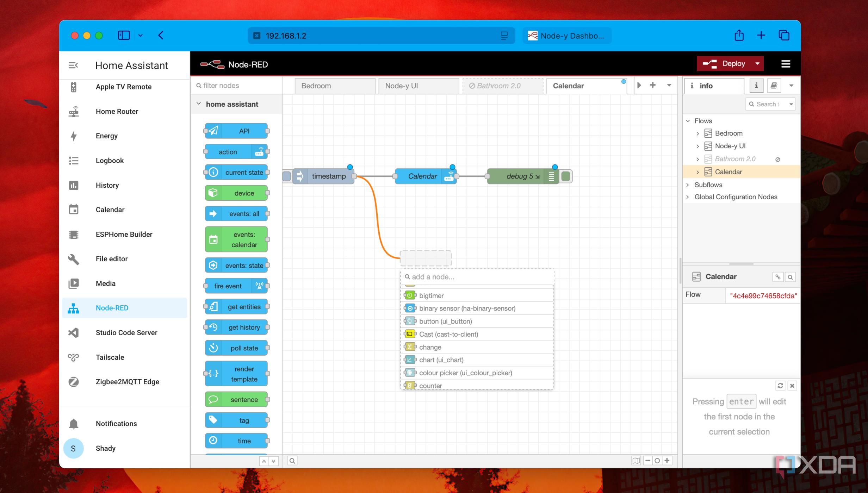Pick the sentence palette node
Viewport: 868px width, 493px height.
click(x=236, y=399)
